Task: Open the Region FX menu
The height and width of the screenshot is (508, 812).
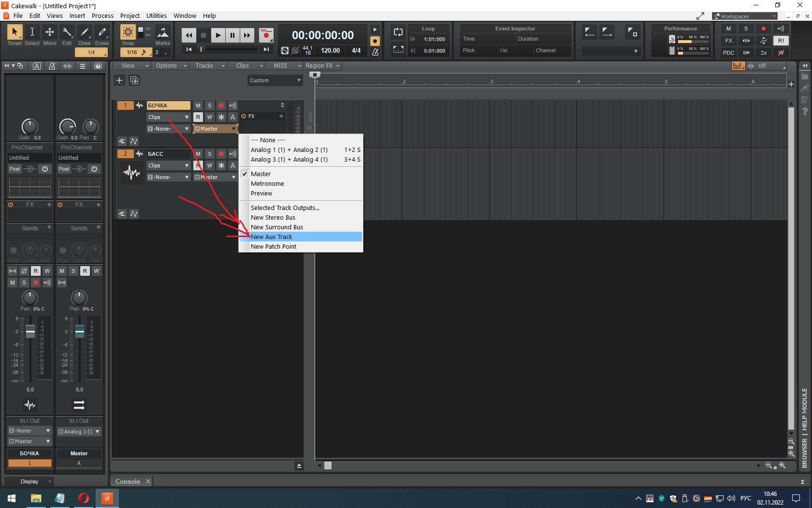Action: pos(323,66)
